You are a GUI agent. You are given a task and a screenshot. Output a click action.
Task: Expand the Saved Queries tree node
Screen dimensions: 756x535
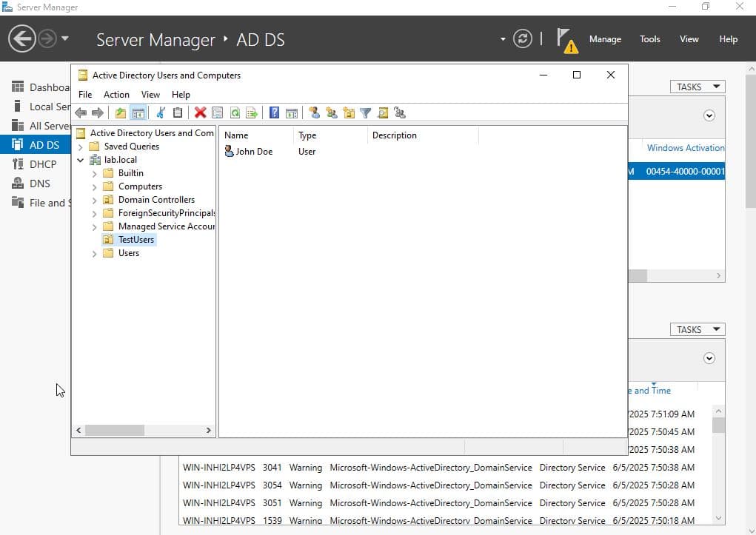[x=81, y=147]
